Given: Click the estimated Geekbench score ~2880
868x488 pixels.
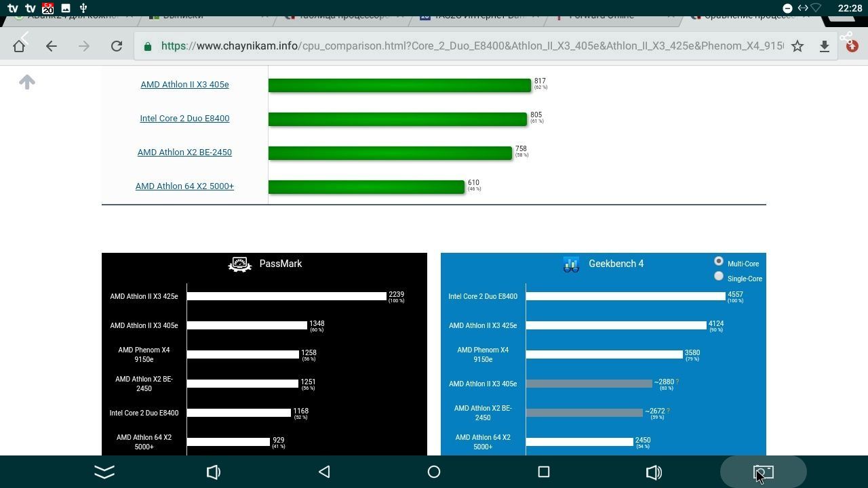Looking at the screenshot, I should (664, 382).
